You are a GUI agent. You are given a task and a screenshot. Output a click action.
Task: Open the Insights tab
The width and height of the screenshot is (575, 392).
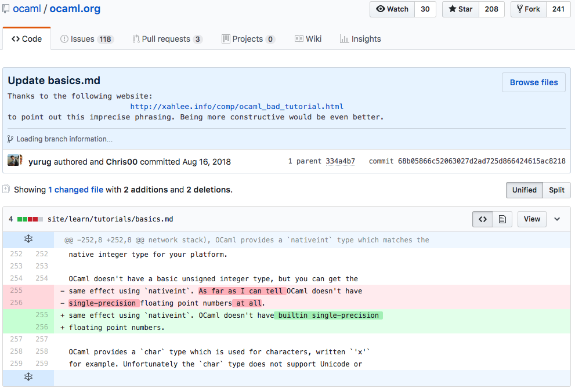click(360, 39)
